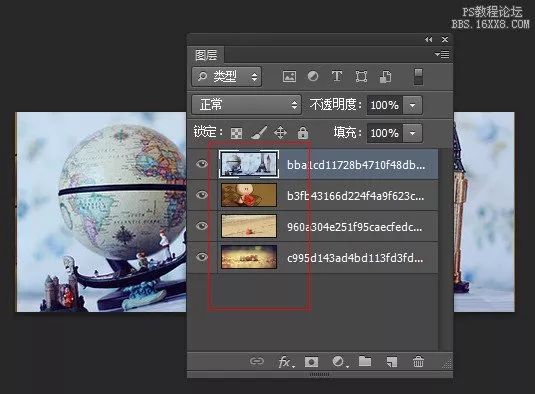Image resolution: width=535 pixels, height=394 pixels.
Task: Select the b3fb43166d224f4a9f623c... layer name
Action: point(356,196)
